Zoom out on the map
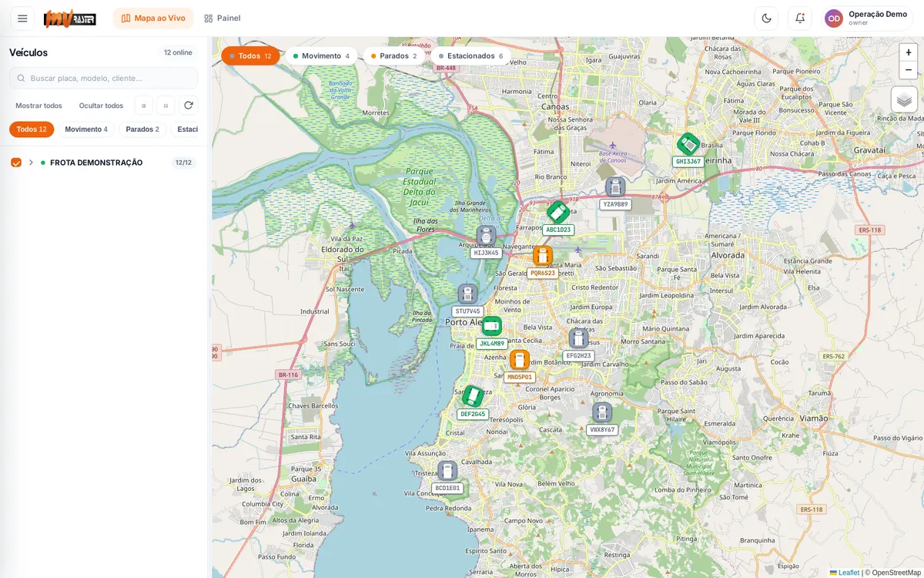The height and width of the screenshot is (578, 924). point(909,70)
